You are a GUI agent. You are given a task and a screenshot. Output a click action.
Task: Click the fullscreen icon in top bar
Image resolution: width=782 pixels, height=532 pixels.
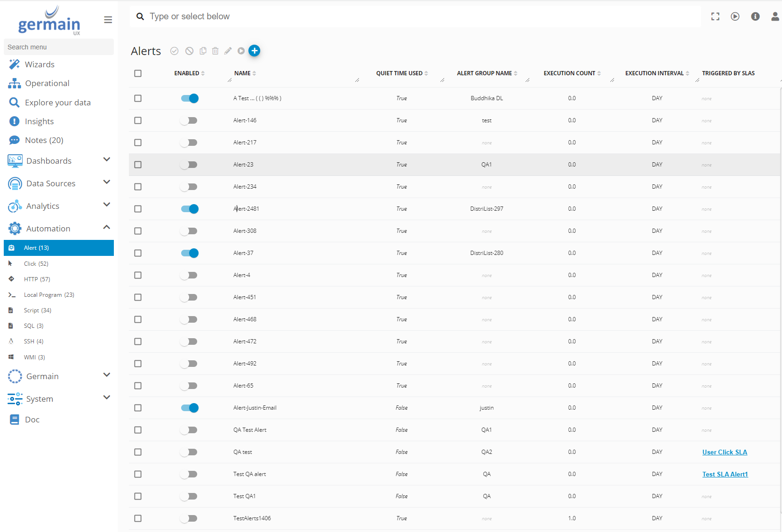(x=715, y=16)
